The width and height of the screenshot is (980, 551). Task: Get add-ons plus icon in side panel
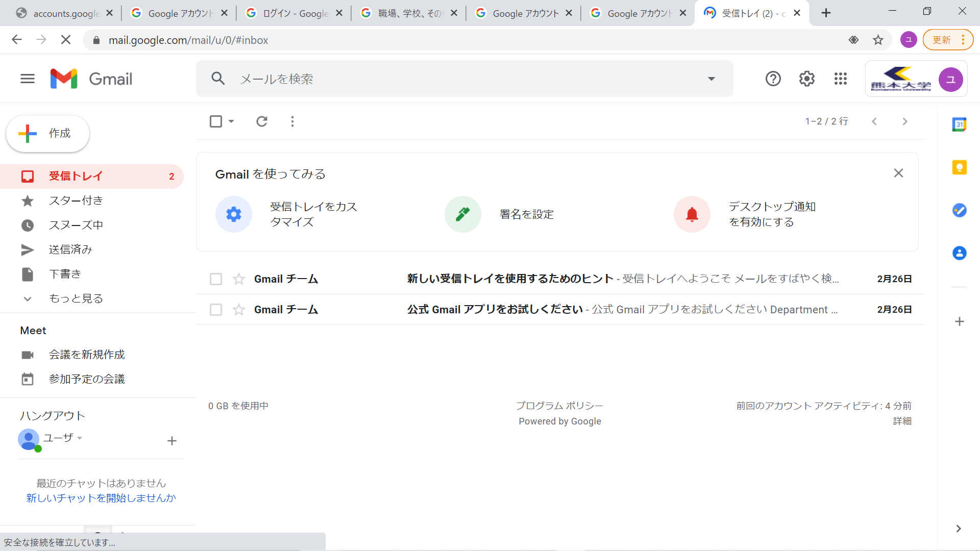click(959, 321)
